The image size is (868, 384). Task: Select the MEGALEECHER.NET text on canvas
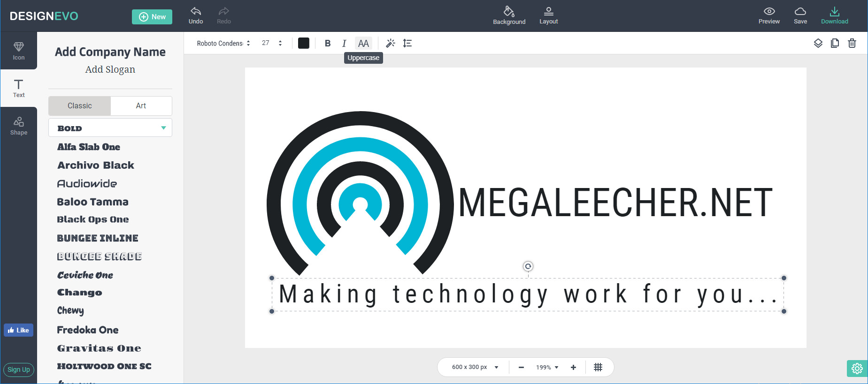615,203
